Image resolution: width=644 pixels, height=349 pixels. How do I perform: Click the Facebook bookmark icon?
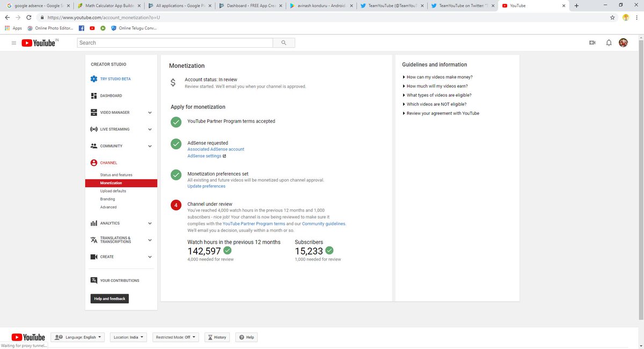[x=82, y=28]
